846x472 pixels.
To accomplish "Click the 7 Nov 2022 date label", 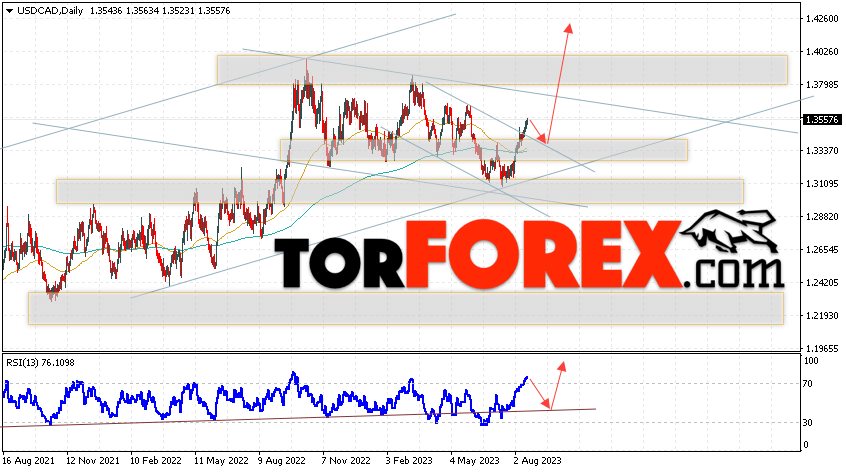I will coord(346,461).
